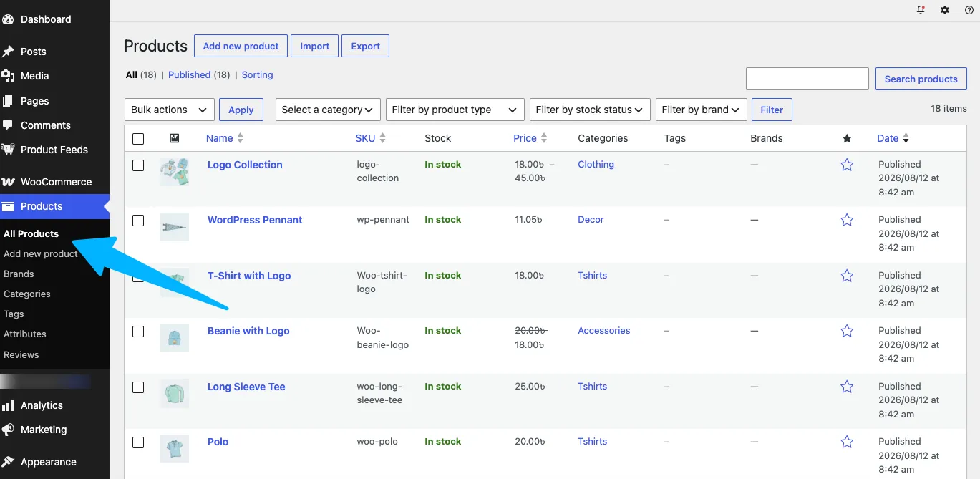The width and height of the screenshot is (980, 479).
Task: Click the Marketing megaphone icon
Action: (8, 430)
